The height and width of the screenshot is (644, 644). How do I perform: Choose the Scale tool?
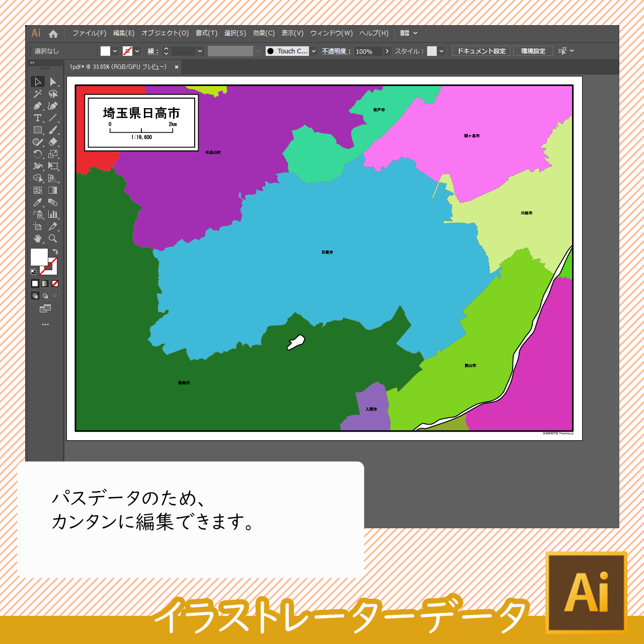[x=53, y=154]
